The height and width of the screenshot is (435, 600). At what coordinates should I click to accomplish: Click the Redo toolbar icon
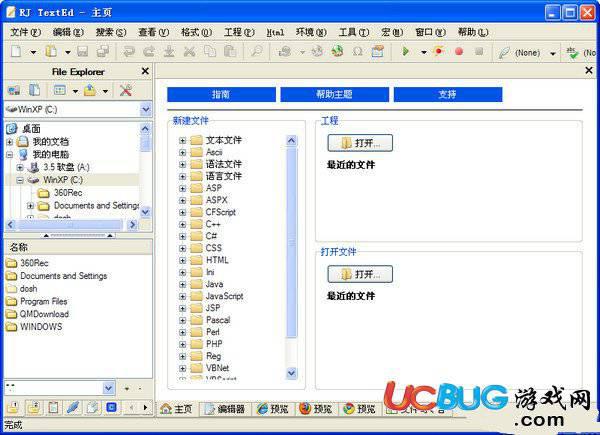[149, 51]
